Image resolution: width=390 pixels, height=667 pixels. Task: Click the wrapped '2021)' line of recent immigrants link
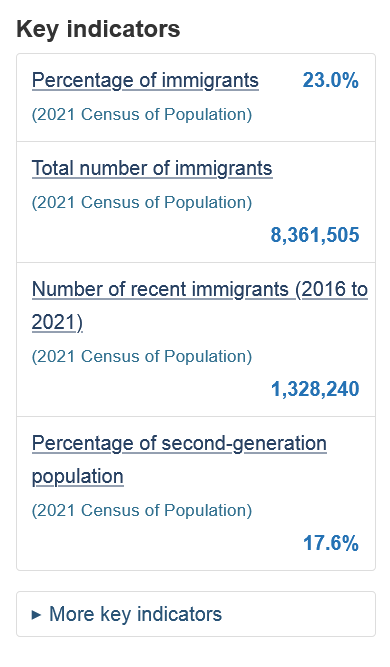click(57, 322)
